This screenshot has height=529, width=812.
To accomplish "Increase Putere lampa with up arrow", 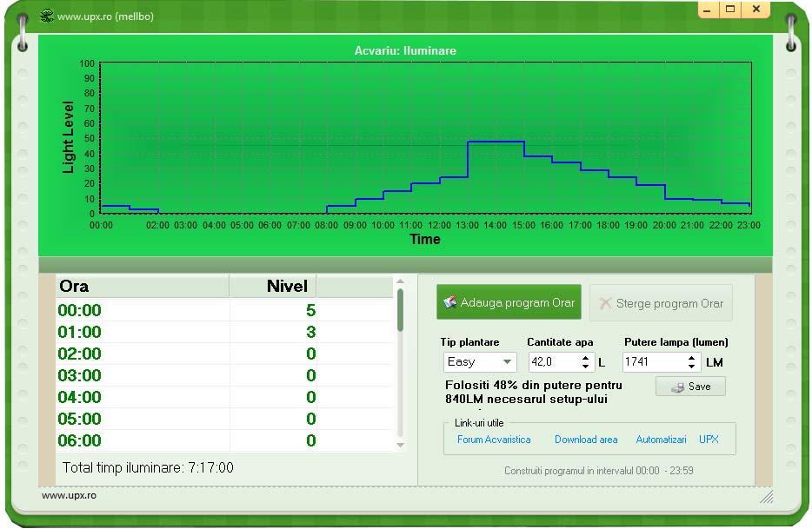I will [x=693, y=357].
